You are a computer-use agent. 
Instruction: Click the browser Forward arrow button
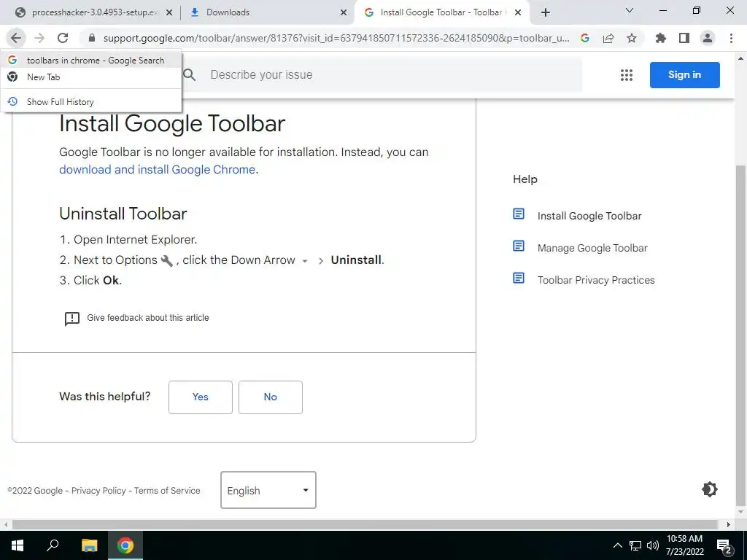pos(39,38)
